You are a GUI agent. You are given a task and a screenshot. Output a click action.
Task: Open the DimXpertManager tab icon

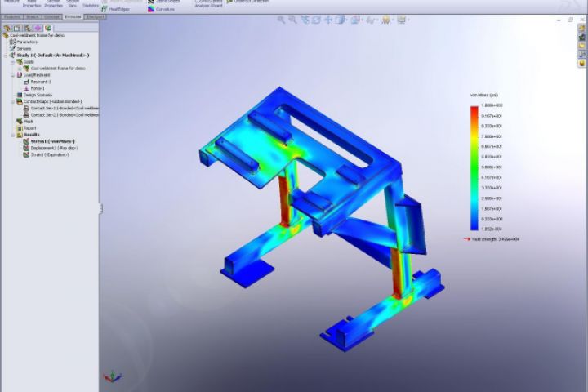38,28
